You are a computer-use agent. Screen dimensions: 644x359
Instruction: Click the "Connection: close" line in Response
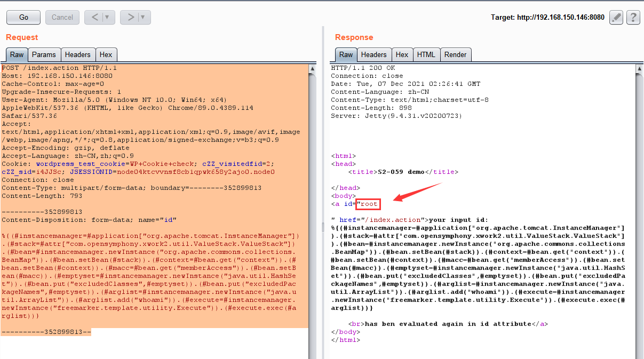(x=367, y=76)
